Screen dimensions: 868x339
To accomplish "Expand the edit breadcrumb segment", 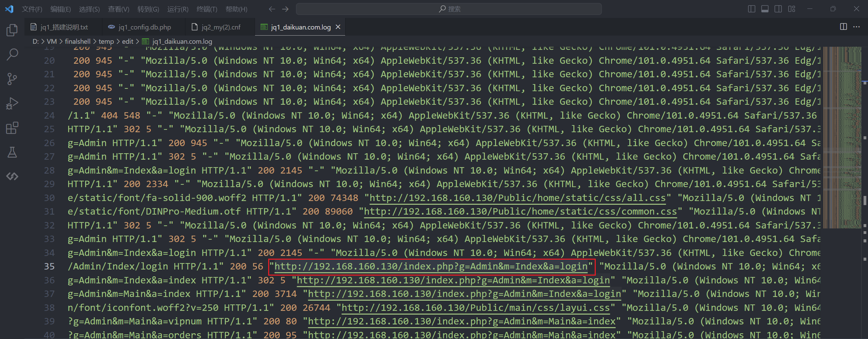I will [127, 41].
